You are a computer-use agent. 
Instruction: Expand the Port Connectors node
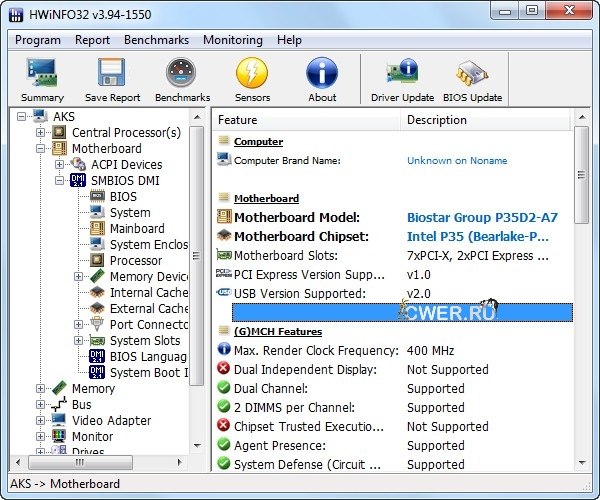pyautogui.click(x=78, y=325)
